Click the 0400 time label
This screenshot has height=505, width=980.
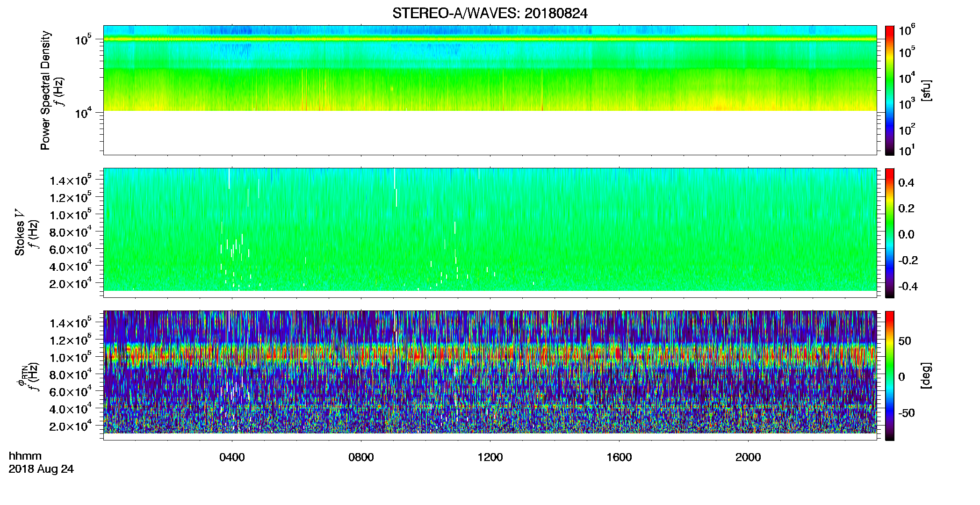(232, 457)
